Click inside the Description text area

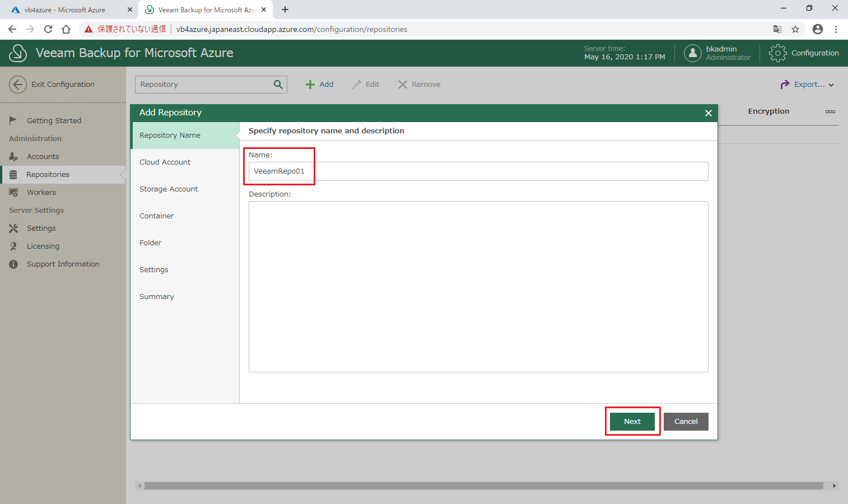click(478, 287)
